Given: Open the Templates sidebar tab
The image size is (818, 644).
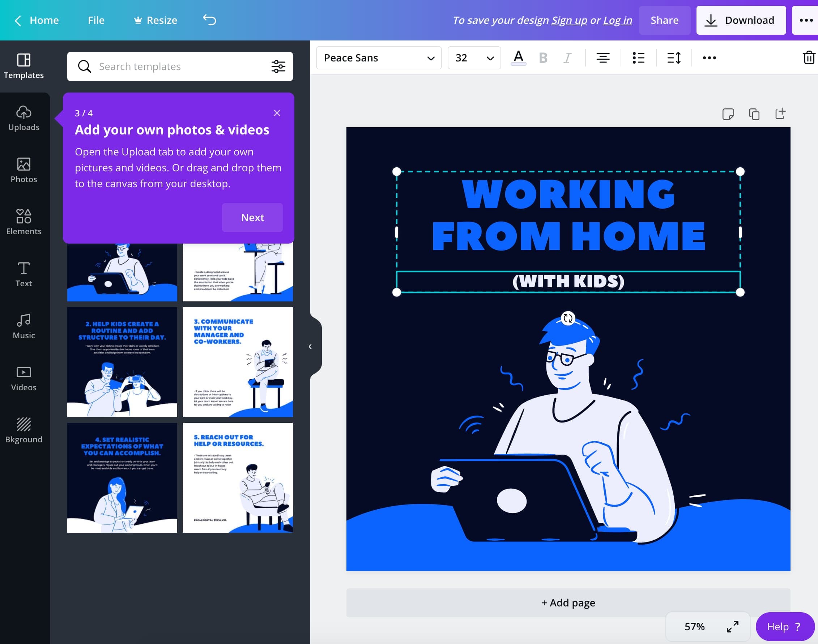Looking at the screenshot, I should [x=24, y=66].
